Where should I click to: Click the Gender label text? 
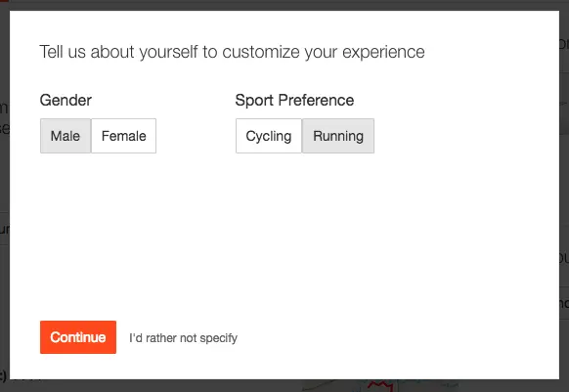click(x=66, y=100)
